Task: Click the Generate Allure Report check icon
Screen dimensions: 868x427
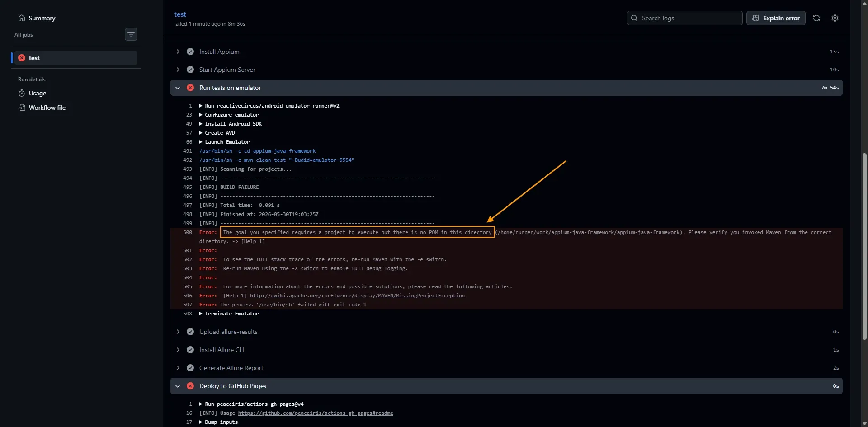Action: [x=190, y=368]
